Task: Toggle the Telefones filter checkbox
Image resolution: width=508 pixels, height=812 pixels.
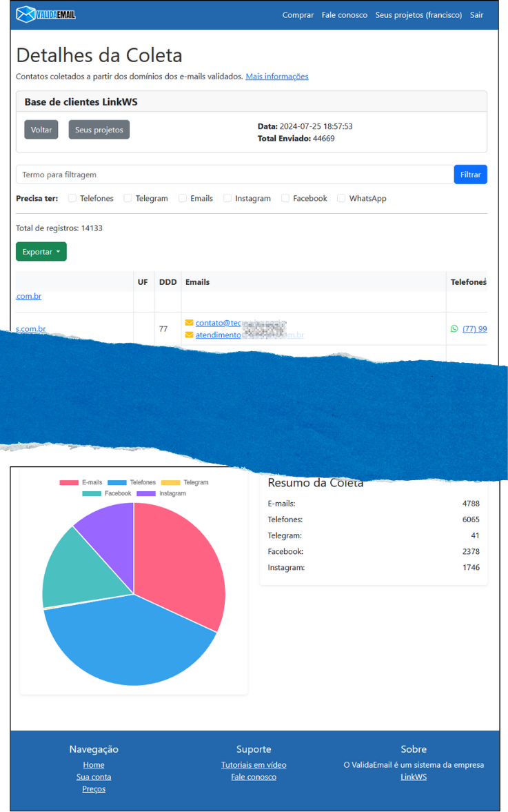Action: point(72,199)
